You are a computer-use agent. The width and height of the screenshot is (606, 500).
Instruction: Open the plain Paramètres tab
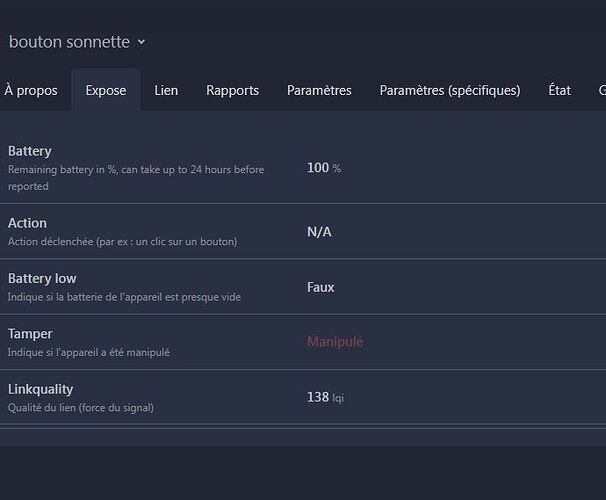[319, 90]
